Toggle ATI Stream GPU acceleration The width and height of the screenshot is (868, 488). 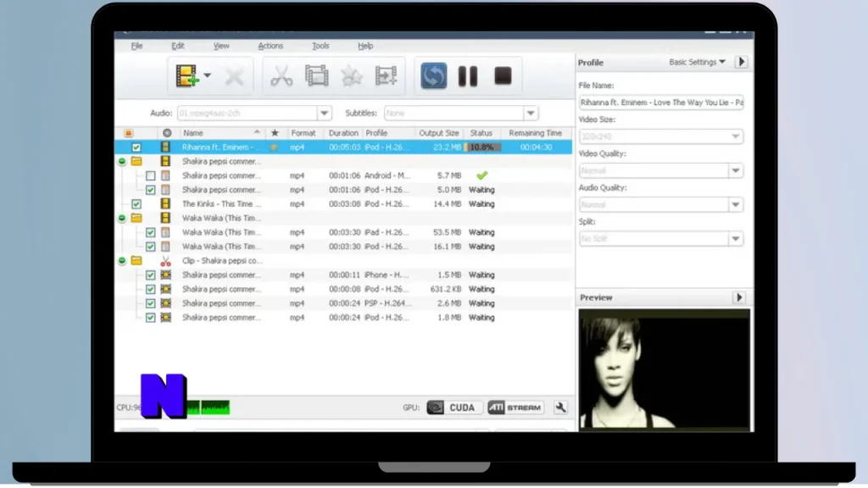click(515, 408)
